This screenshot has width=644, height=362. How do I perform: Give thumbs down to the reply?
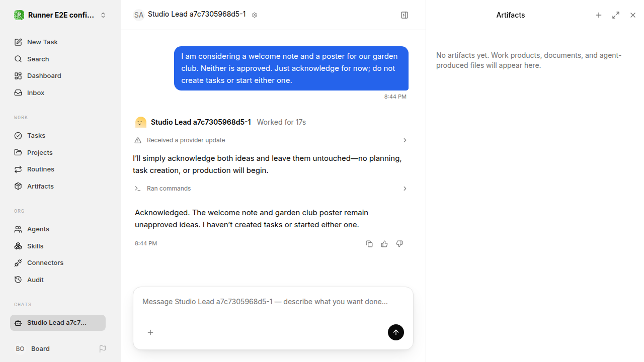(399, 244)
